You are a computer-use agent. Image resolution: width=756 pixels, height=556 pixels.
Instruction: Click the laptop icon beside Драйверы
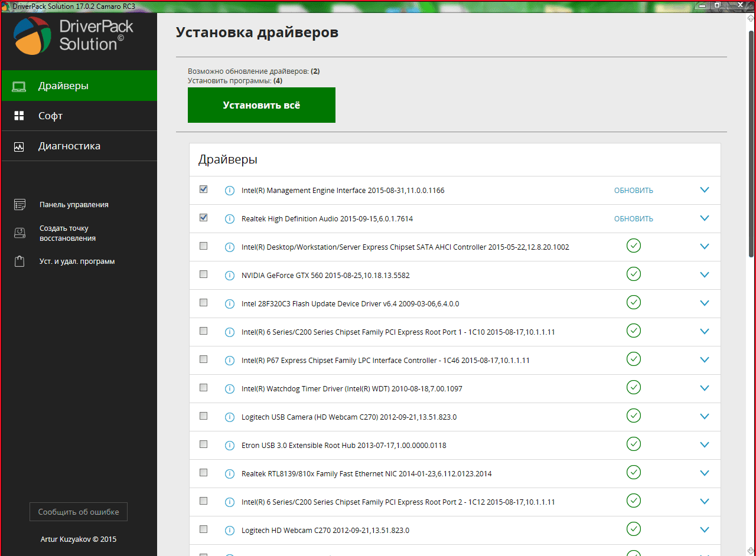point(19,86)
